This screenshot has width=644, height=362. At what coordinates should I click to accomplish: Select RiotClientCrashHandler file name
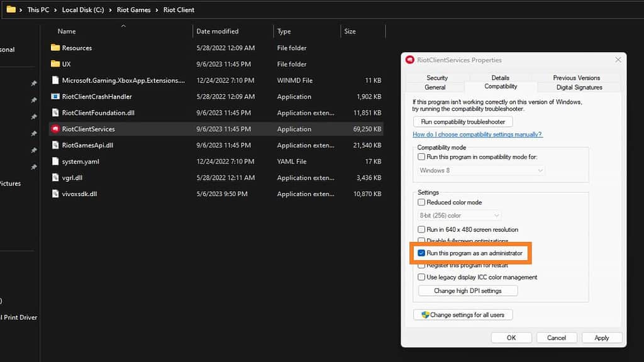[97, 96]
